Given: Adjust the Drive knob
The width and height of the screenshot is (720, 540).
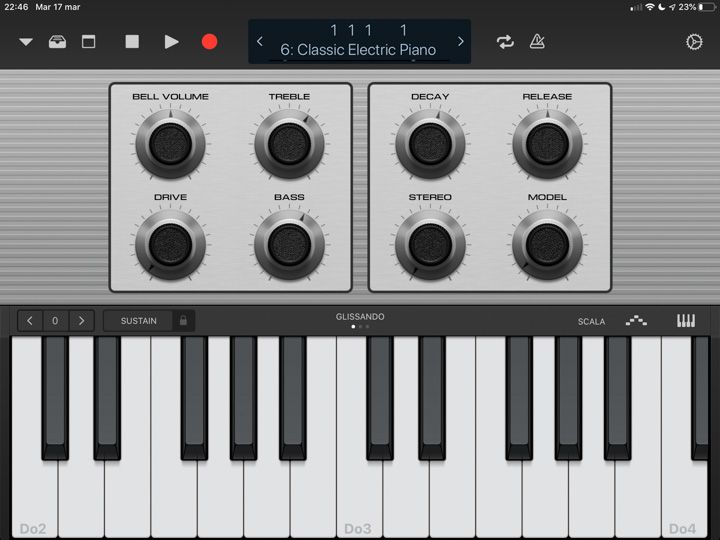Looking at the screenshot, I should (x=170, y=245).
